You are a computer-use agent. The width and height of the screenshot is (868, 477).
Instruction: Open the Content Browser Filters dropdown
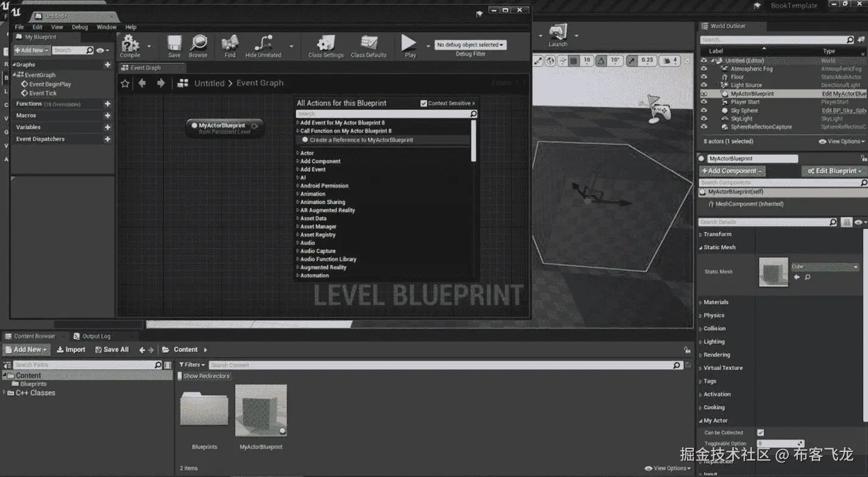coord(192,365)
